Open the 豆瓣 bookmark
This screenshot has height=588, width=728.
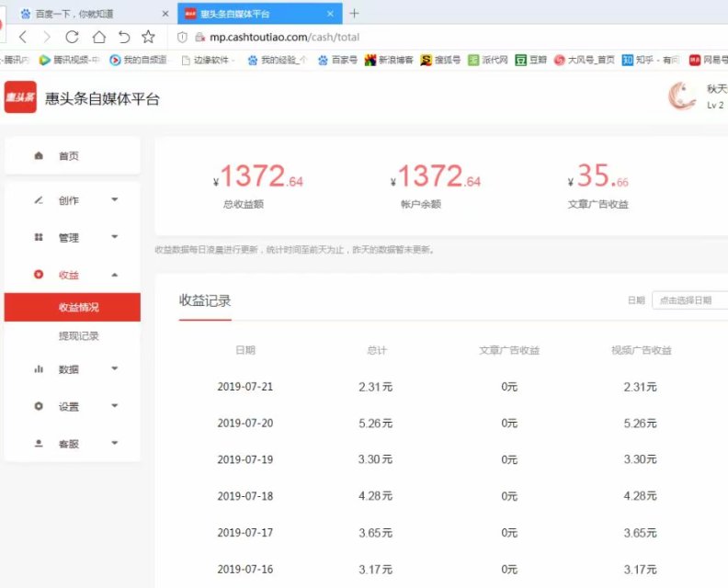click(x=531, y=60)
